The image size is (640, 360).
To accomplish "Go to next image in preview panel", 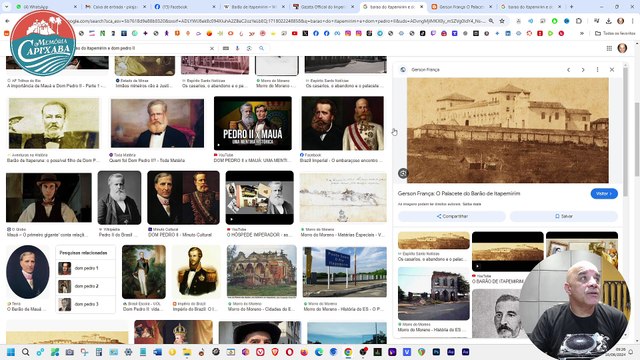I will pos(583,70).
